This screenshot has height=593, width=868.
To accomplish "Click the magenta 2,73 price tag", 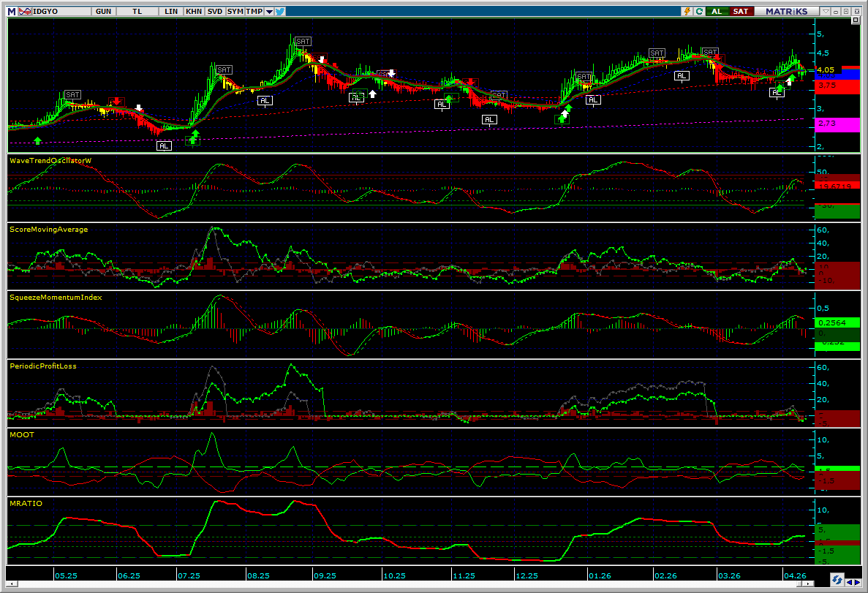I will click(838, 124).
